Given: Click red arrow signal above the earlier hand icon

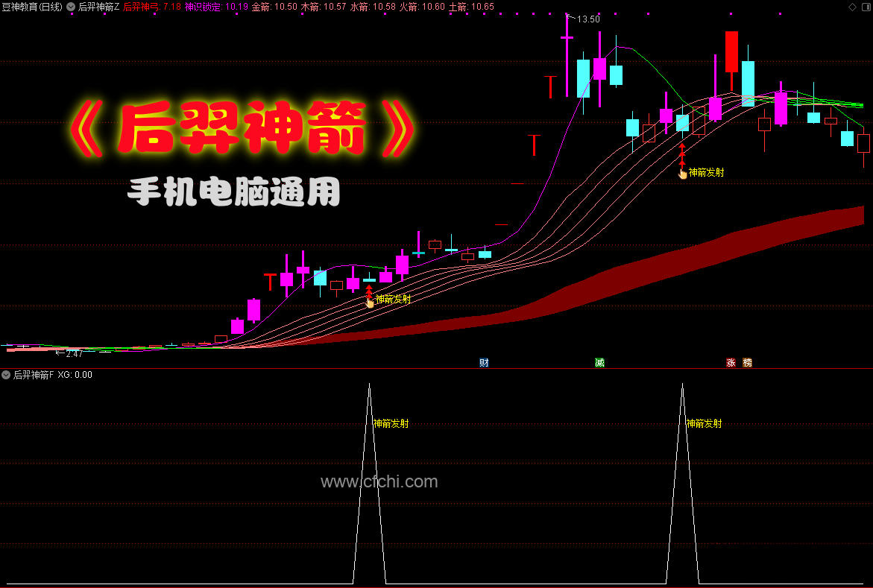Looking at the screenshot, I should [x=368, y=291].
